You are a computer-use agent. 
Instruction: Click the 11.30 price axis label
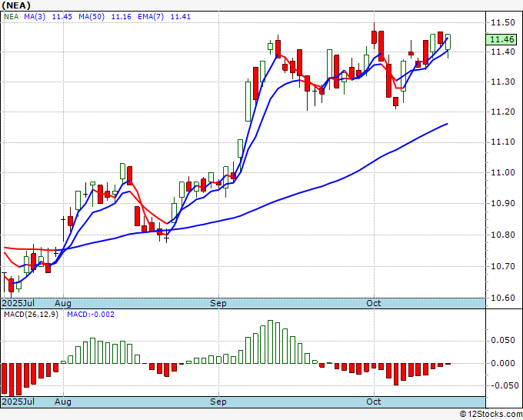[503, 82]
